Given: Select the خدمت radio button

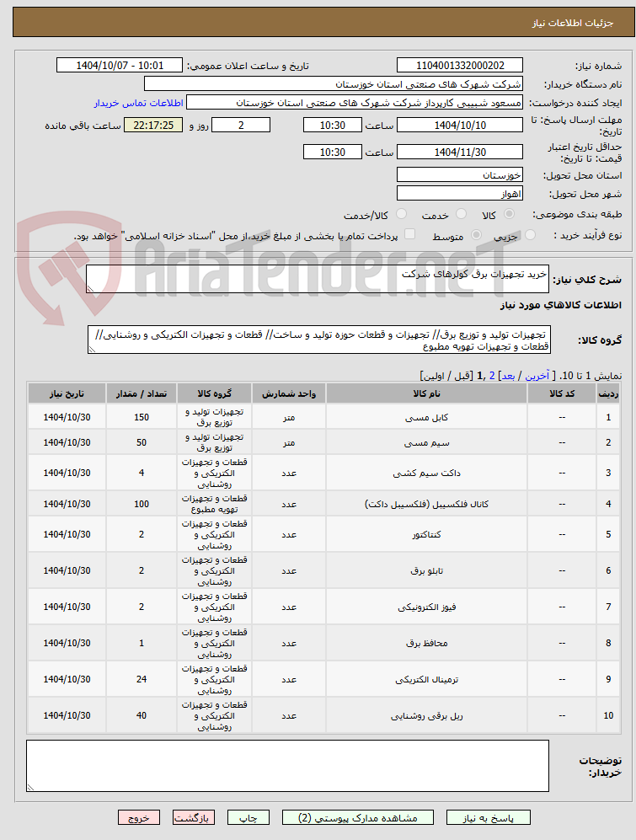Looking at the screenshot, I should [x=461, y=214].
